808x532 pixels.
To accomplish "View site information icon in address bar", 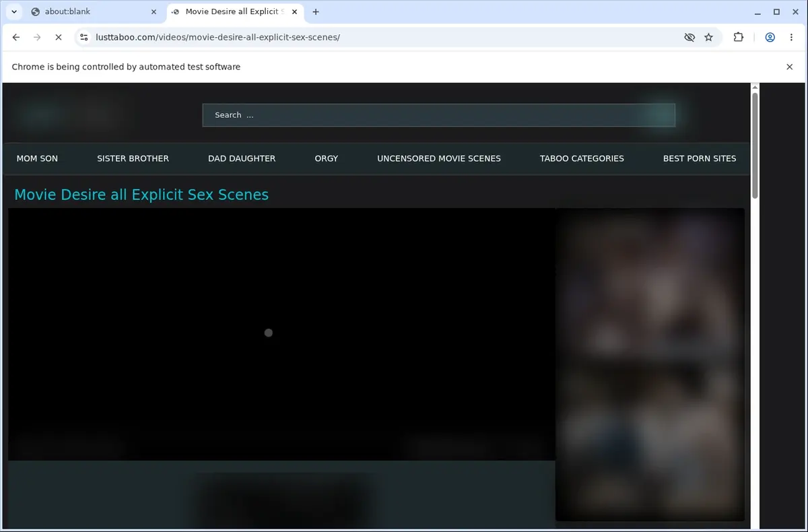I will pos(83,38).
